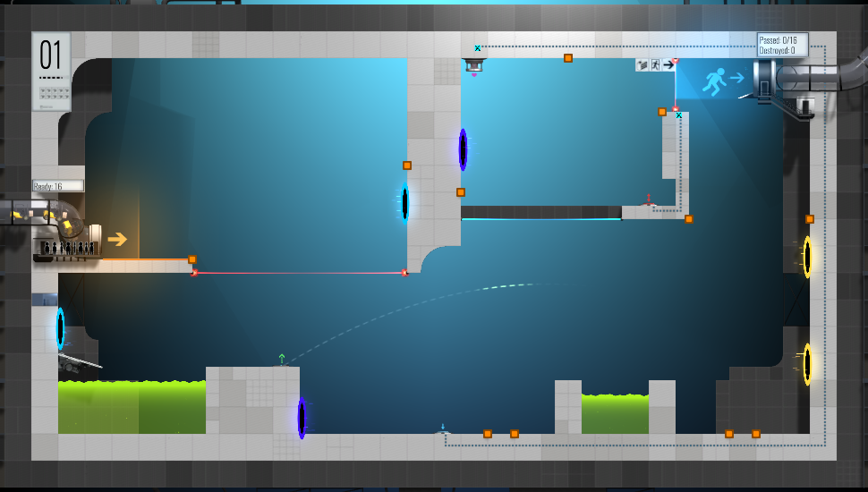Click the "Destroyed: 0" counter
This screenshot has height=492, width=868.
(778, 50)
